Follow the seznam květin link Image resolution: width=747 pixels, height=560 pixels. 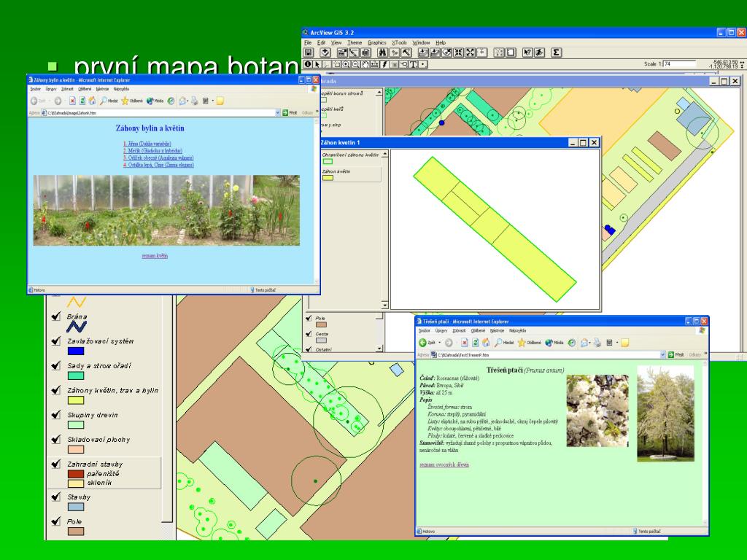click(x=155, y=256)
